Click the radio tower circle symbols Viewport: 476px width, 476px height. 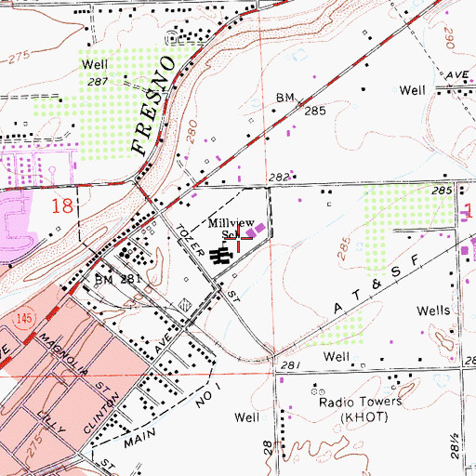[319, 391]
